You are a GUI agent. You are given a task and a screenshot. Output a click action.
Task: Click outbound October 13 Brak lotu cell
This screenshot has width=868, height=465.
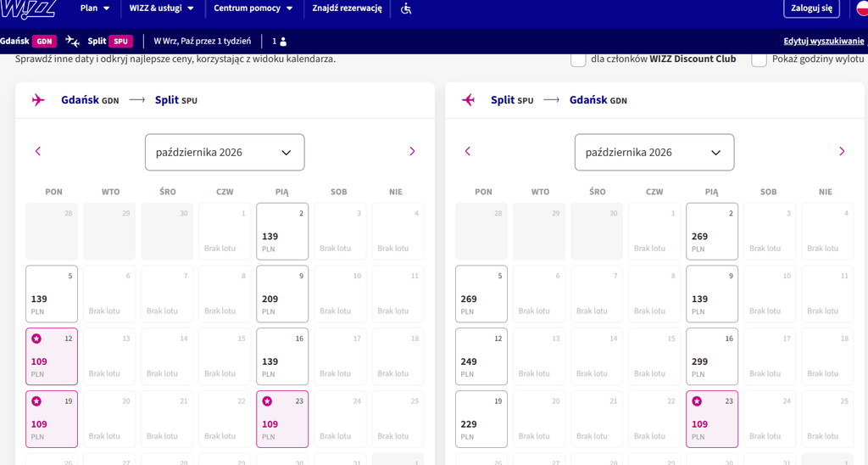[x=109, y=356]
